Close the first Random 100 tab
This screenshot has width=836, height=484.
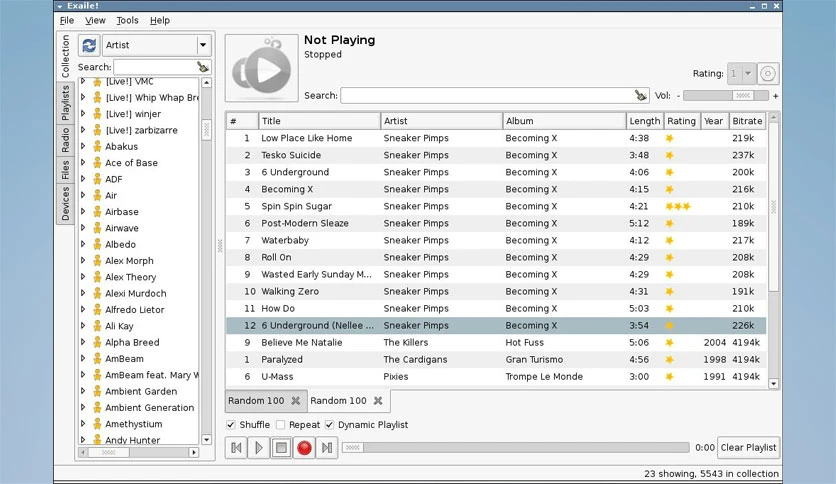tap(295, 401)
